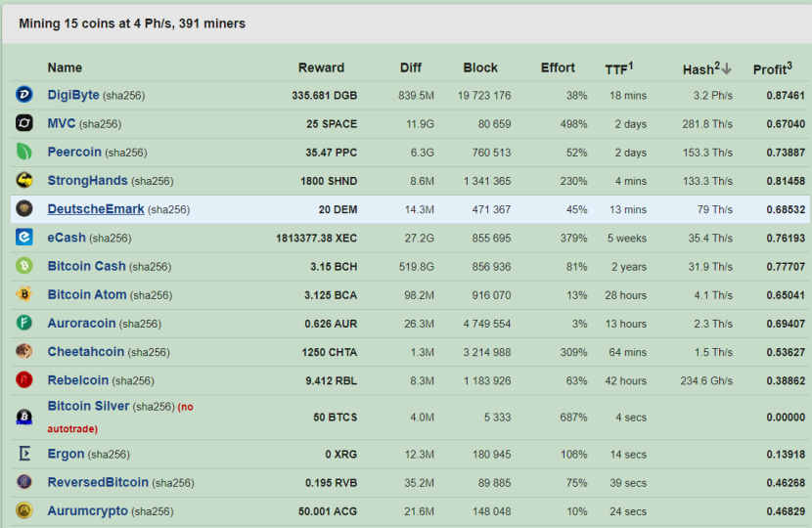The width and height of the screenshot is (812, 528).
Task: Click the Bitcoin Atom coin icon
Action: pos(24,294)
